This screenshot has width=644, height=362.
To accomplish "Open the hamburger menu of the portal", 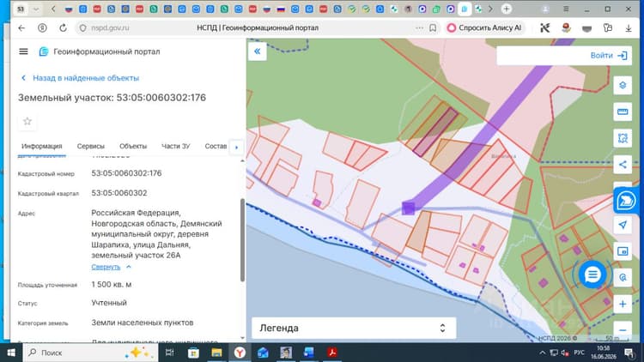I will [23, 51].
